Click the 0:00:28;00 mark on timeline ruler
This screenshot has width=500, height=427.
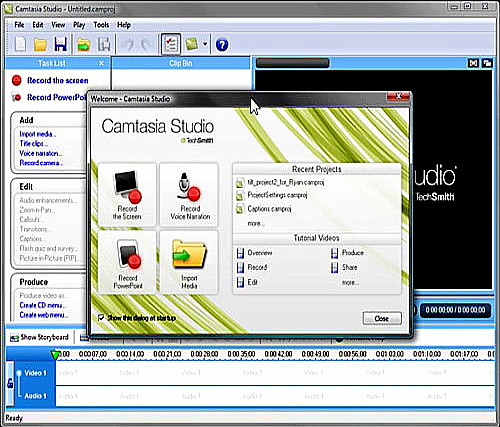[204, 354]
